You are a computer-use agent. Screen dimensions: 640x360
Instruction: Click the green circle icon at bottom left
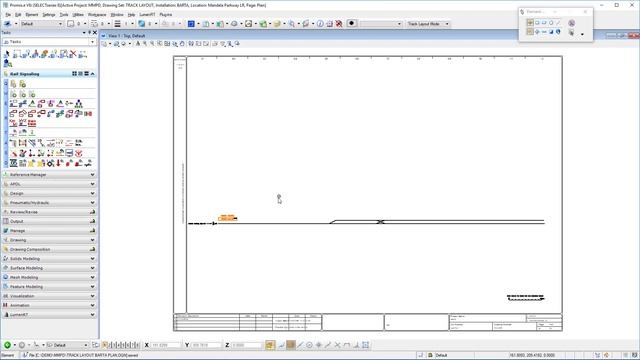coord(7,345)
